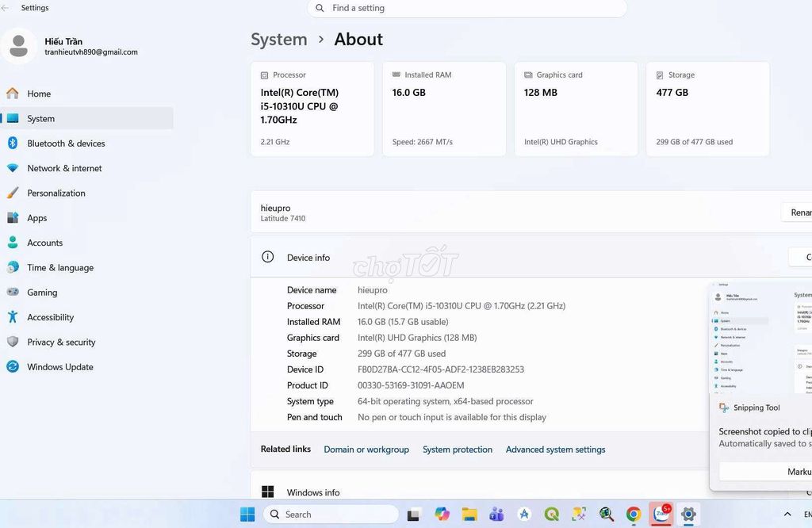Rename this PC with Rename button

tap(796, 212)
